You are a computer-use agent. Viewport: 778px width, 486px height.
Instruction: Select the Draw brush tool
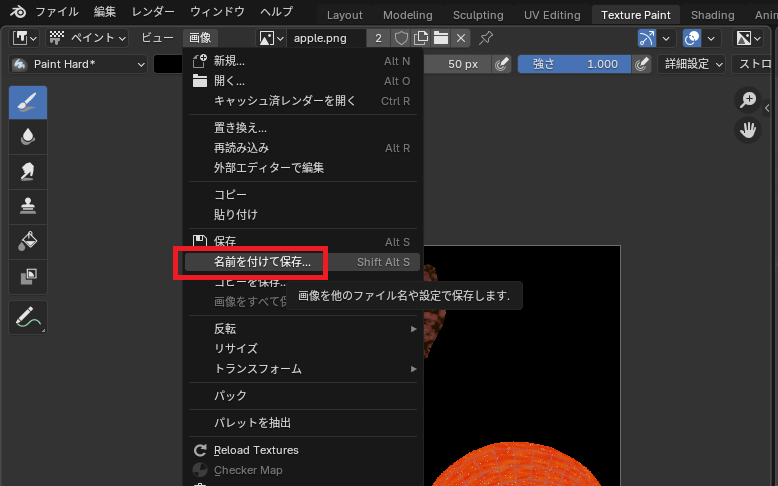coord(28,103)
